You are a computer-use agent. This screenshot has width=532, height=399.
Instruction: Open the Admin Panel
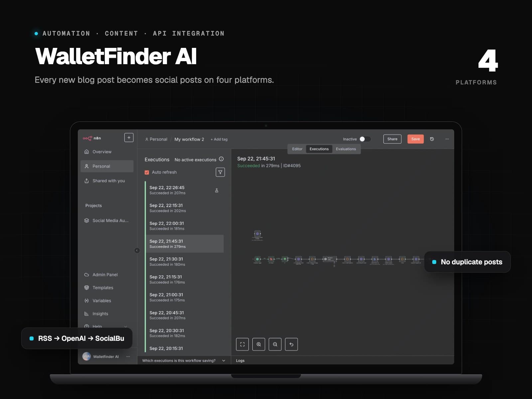tap(107, 275)
